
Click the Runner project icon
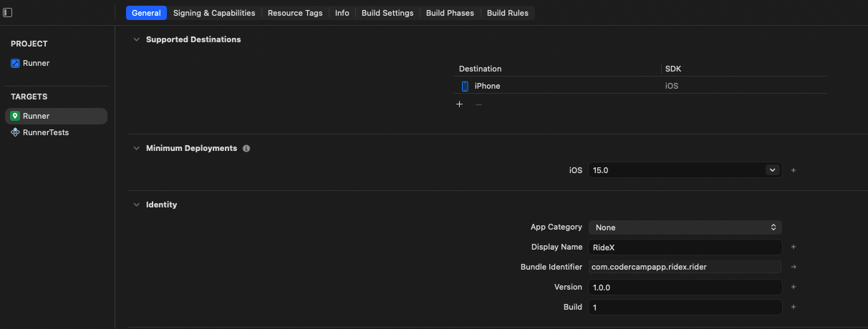tap(15, 63)
